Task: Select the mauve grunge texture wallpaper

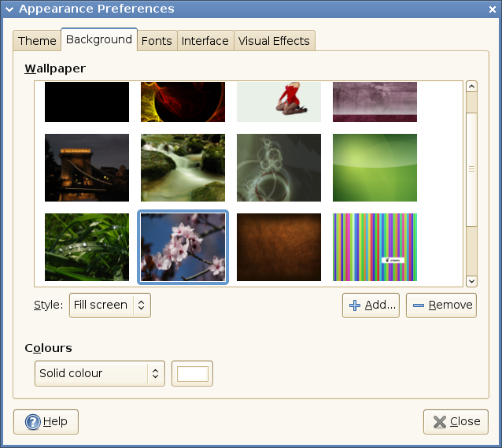Action: [x=375, y=102]
